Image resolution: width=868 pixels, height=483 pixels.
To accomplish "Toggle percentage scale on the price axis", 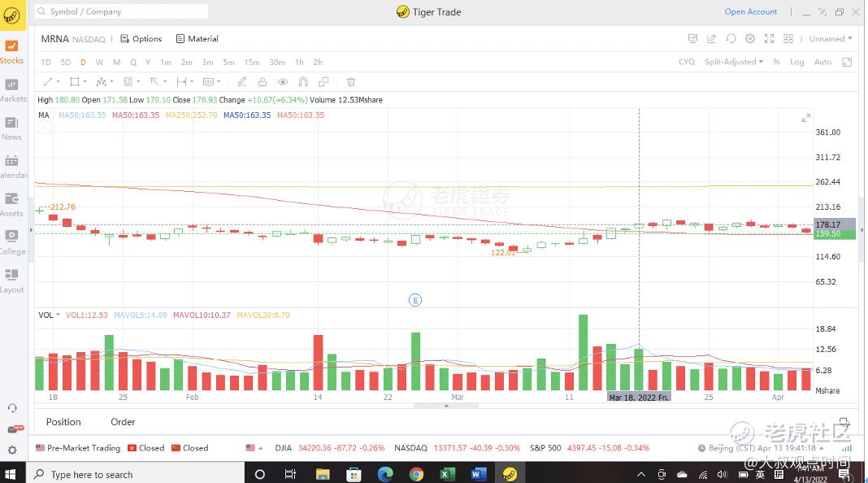I will click(777, 62).
